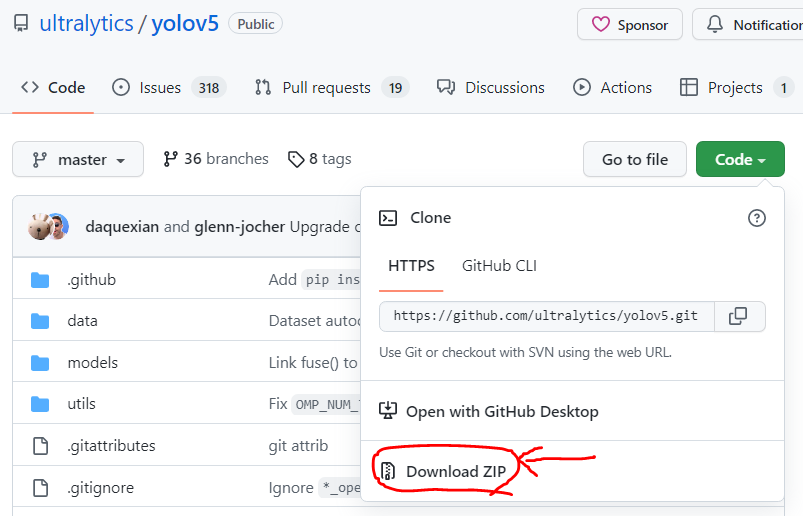
Task: Switch to the Code tab
Action: (x=53, y=88)
